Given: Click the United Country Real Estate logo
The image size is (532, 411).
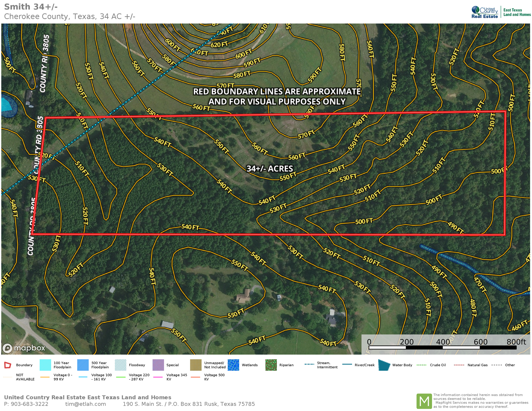Looking at the screenshot, I should point(485,12).
